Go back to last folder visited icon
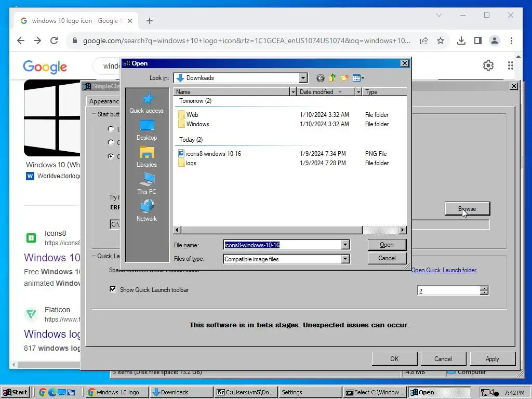532x399 pixels. 320,78
